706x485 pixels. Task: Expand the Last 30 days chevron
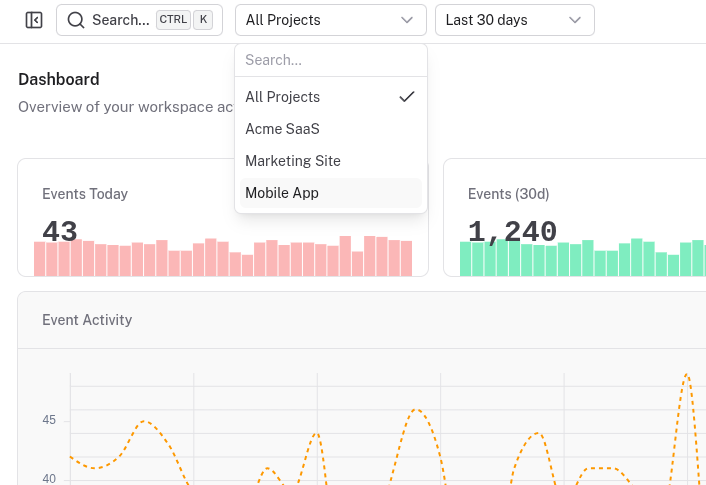click(574, 20)
